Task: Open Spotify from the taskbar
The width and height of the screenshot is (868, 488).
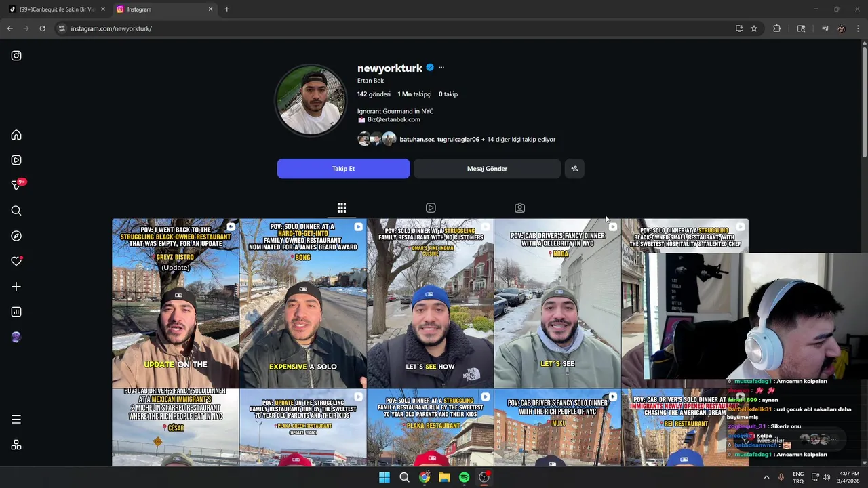Action: tap(464, 477)
